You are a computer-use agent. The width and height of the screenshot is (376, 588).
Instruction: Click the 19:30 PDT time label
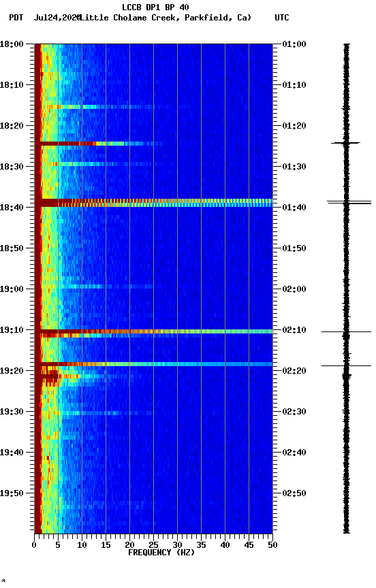coord(12,412)
